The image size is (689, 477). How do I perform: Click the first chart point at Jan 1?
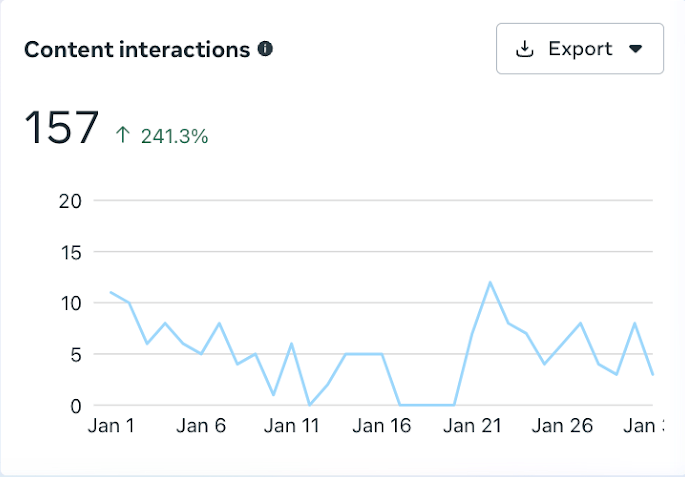111,292
